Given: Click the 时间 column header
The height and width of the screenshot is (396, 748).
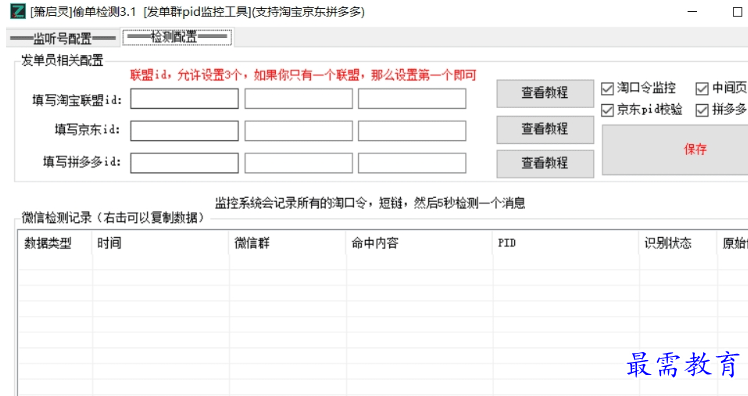Looking at the screenshot, I should tap(160, 243).
